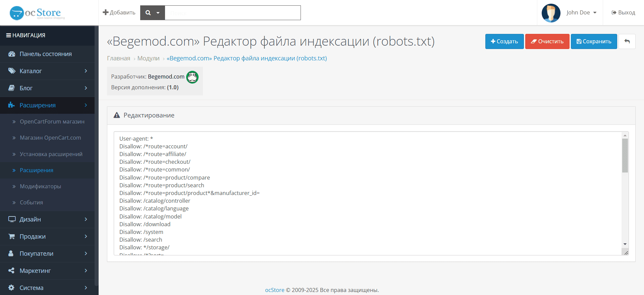
Task: Expand the Покупатели menu chevron
Action: pyautogui.click(x=86, y=253)
